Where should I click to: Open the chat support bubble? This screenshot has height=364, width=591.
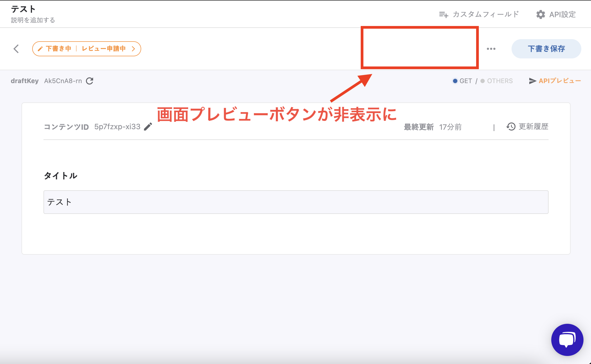pyautogui.click(x=567, y=340)
